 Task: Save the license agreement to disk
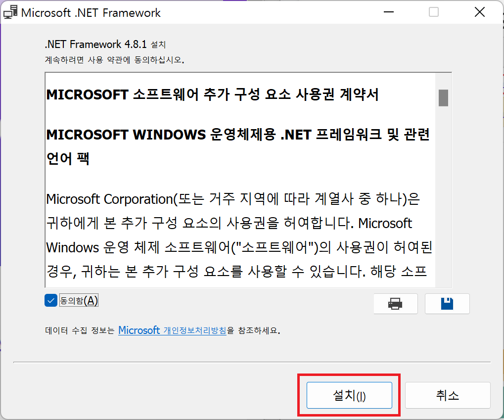click(x=447, y=304)
